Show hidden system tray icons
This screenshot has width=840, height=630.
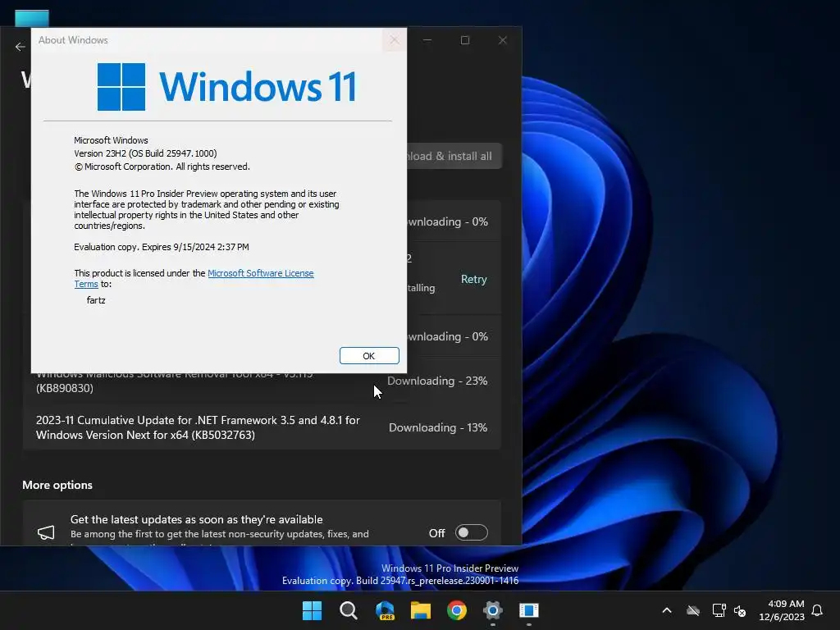pyautogui.click(x=667, y=610)
